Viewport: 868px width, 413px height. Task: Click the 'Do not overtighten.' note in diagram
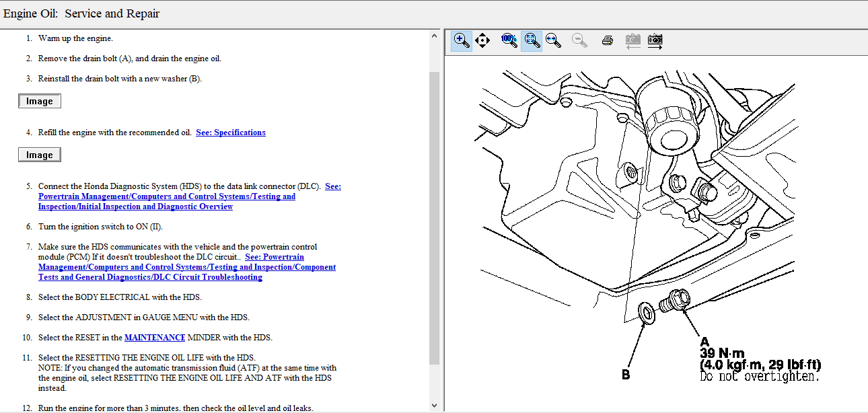[x=760, y=377]
